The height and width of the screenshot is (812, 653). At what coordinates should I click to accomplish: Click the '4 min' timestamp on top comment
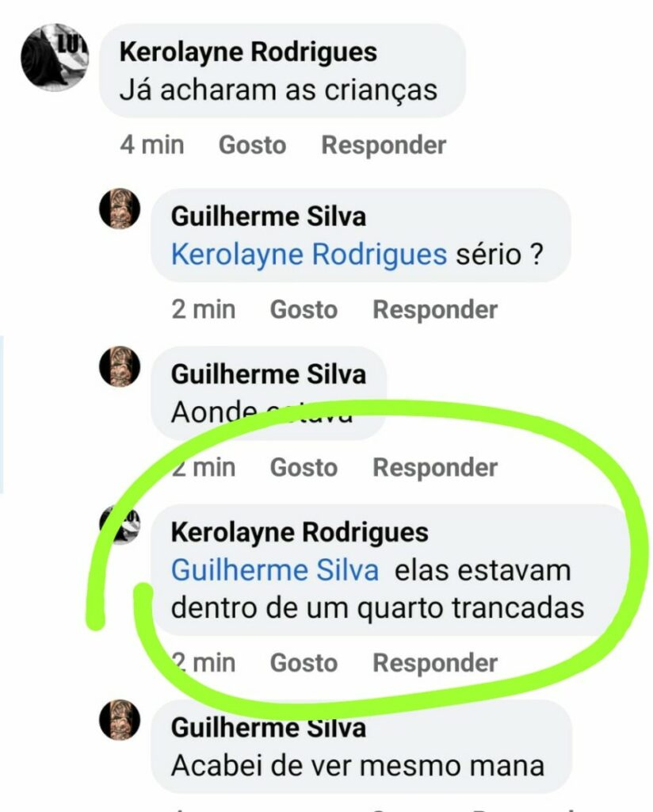152,144
